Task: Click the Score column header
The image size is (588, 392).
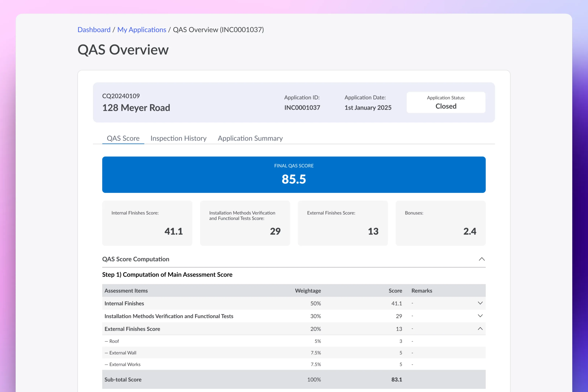Action: pos(395,291)
